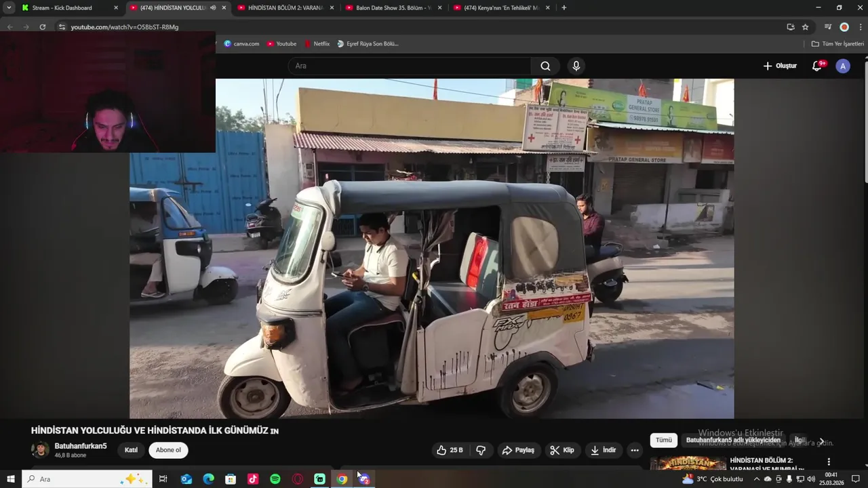868x488 pixels.
Task: Open Microsoft Store from the taskbar
Action: coord(231,479)
